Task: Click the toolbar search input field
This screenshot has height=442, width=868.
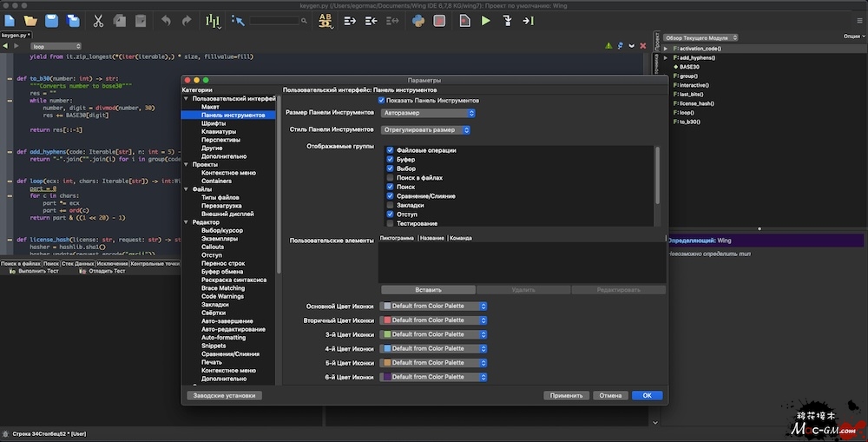Action: pyautogui.click(x=273, y=20)
